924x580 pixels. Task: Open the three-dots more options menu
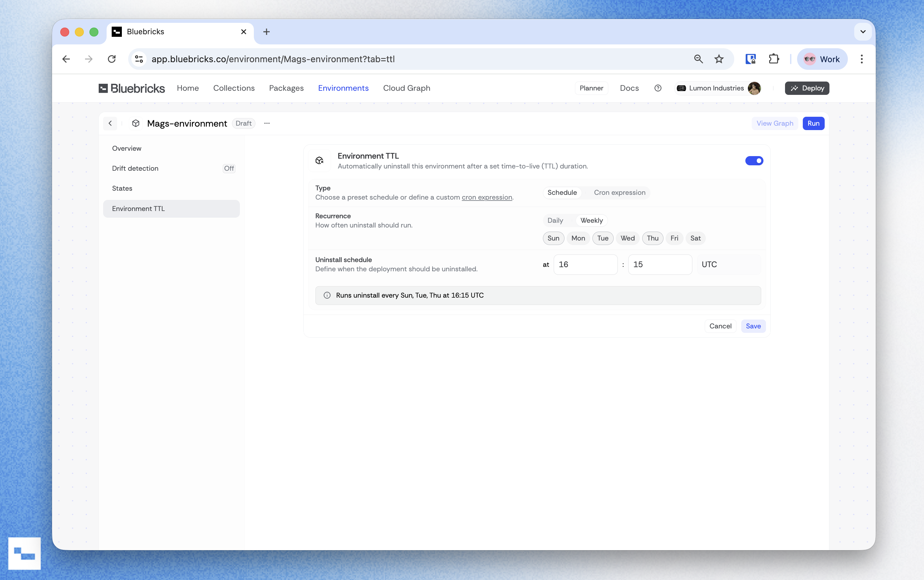click(x=267, y=123)
